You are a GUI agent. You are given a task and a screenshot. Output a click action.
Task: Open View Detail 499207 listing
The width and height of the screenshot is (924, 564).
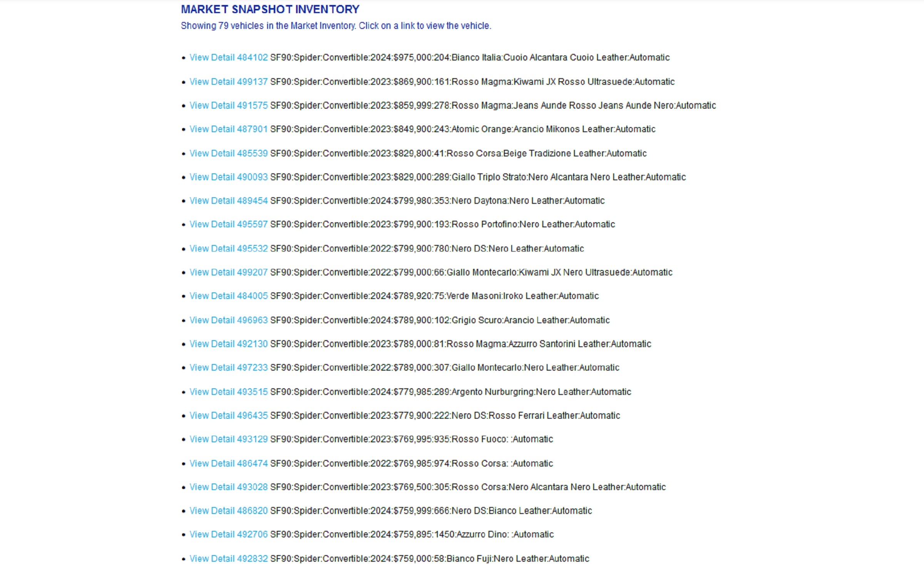228,272
